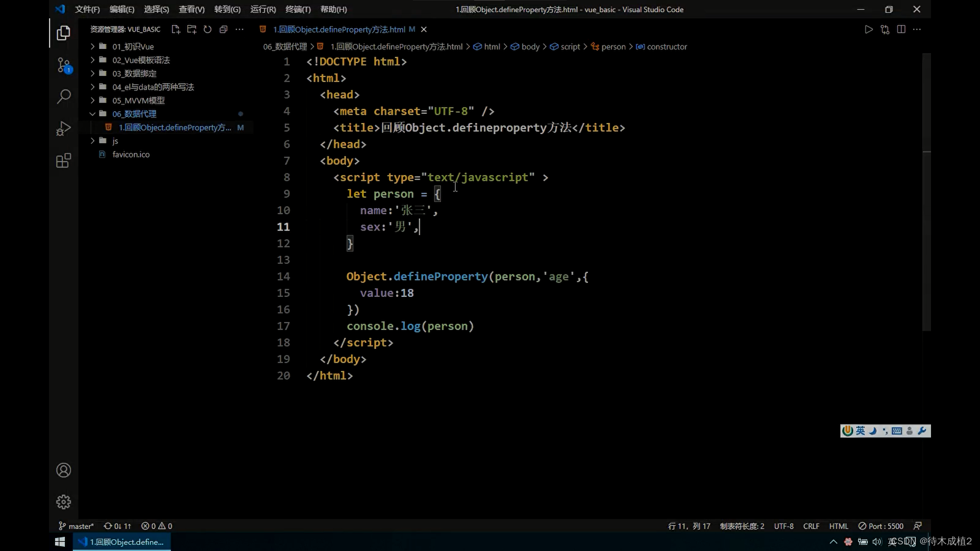Toggle IME English mode on floating bar
980x551 pixels.
[861, 431]
